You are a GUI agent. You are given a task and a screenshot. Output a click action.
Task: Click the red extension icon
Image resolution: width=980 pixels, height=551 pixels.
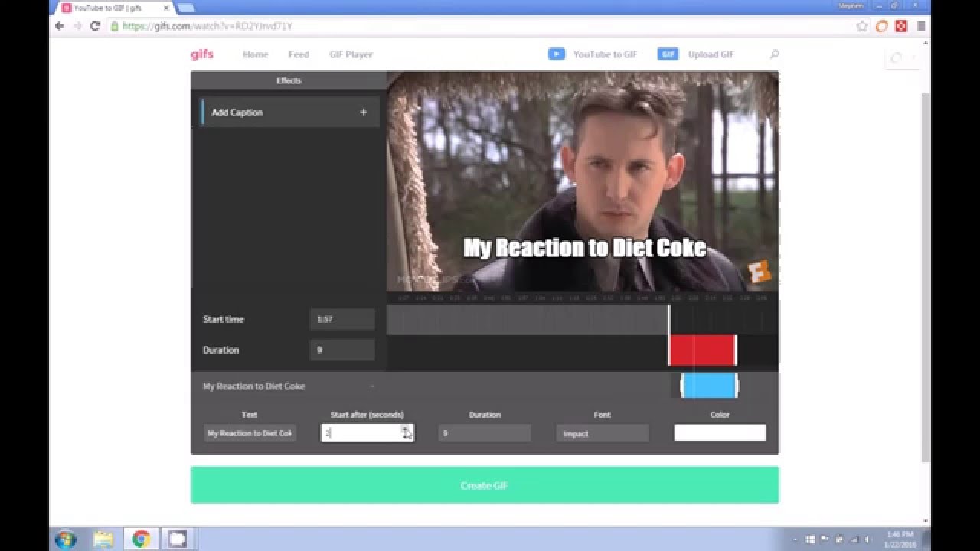pyautogui.click(x=901, y=26)
